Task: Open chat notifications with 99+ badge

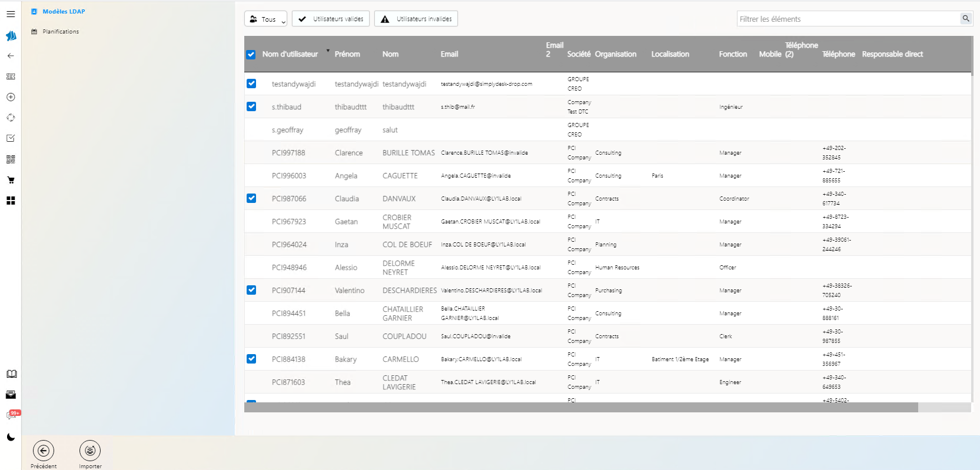Action: click(x=11, y=415)
